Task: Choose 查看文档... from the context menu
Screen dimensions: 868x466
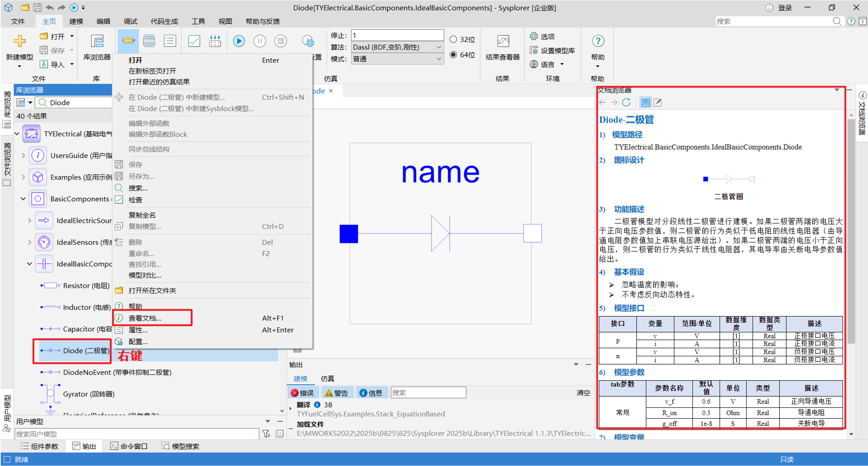Action: 145,318
